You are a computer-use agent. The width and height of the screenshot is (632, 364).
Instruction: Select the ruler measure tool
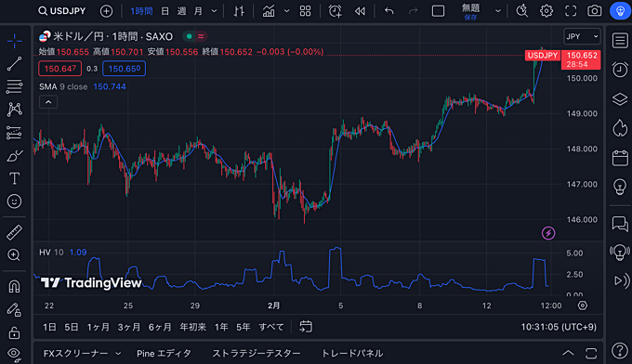pyautogui.click(x=15, y=232)
